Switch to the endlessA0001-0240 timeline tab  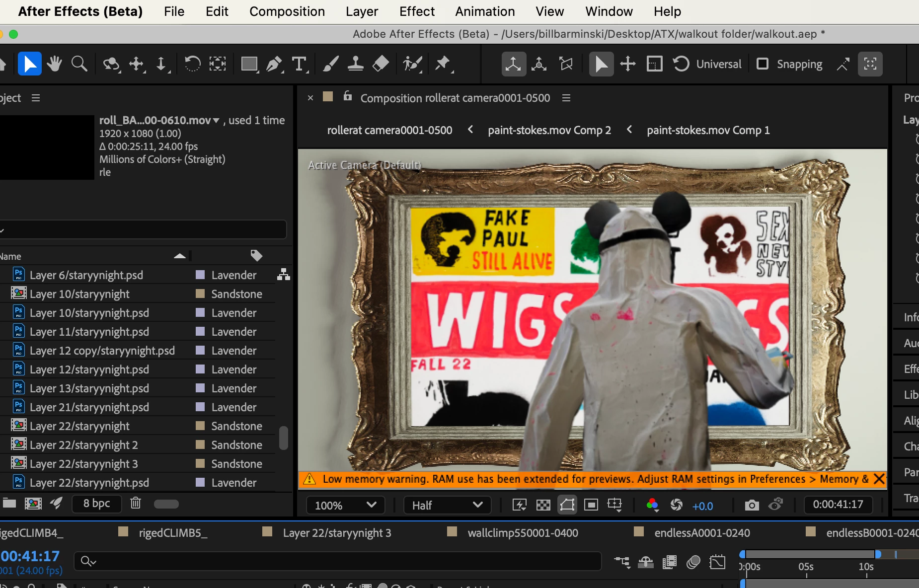[x=702, y=533]
